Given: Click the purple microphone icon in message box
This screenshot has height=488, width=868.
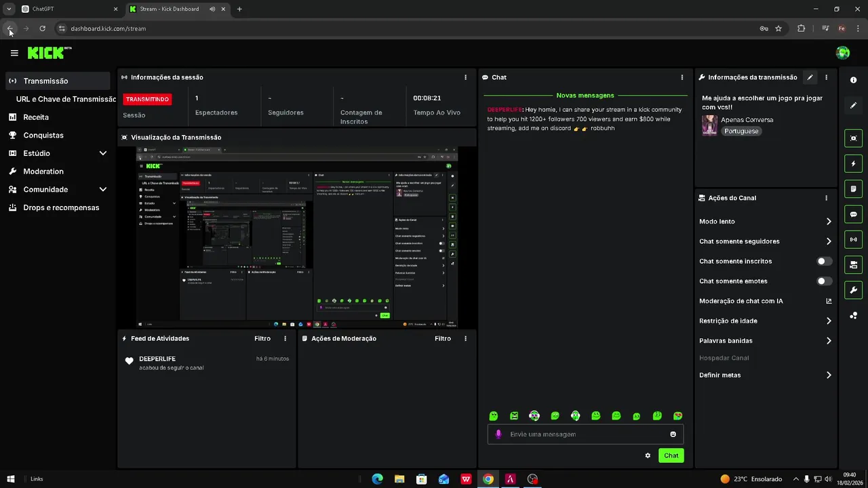Looking at the screenshot, I should tap(498, 434).
